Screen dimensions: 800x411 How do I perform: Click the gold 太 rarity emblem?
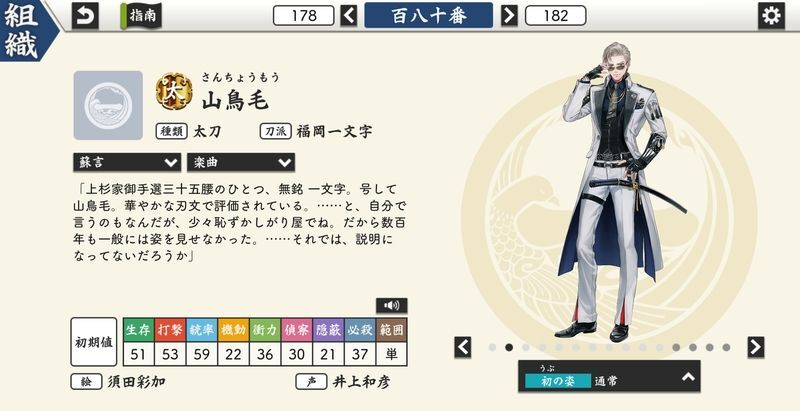[174, 91]
